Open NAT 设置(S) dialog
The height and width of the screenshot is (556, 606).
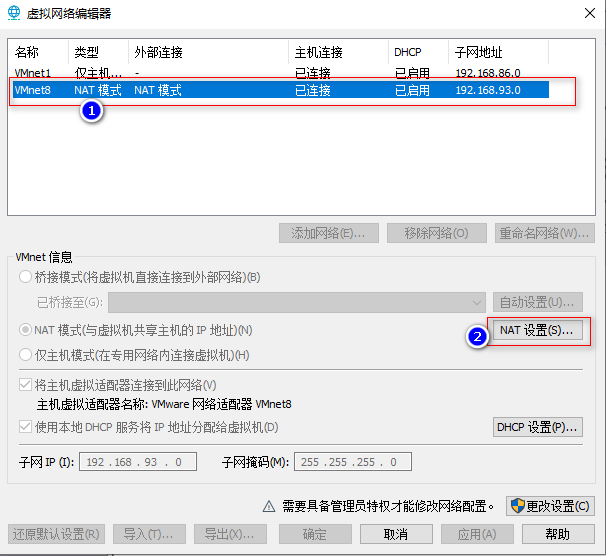[537, 330]
